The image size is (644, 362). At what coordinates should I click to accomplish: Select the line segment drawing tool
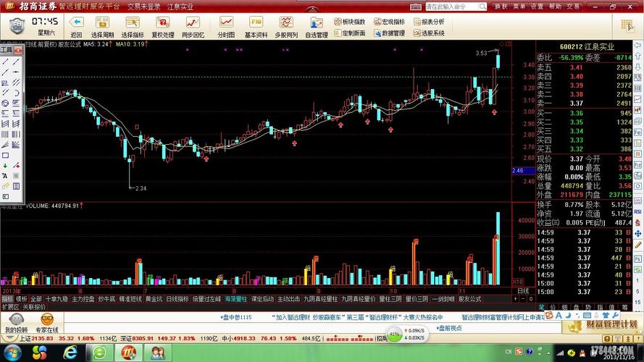[5, 62]
